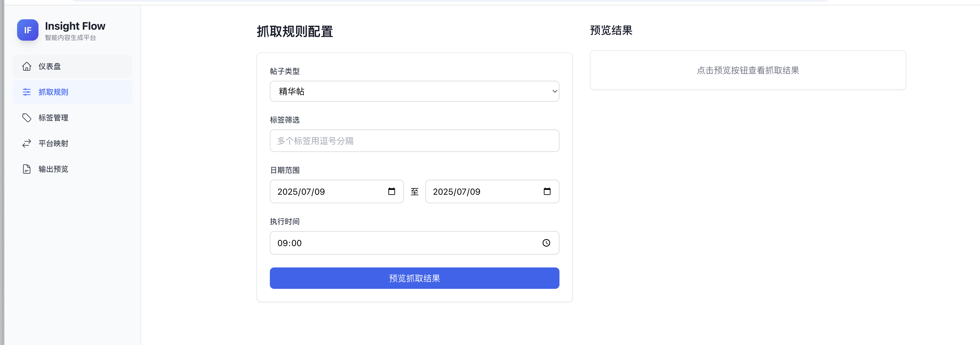This screenshot has height=345, width=980.
Task: Click the Insight Flow title
Action: coord(75,26)
